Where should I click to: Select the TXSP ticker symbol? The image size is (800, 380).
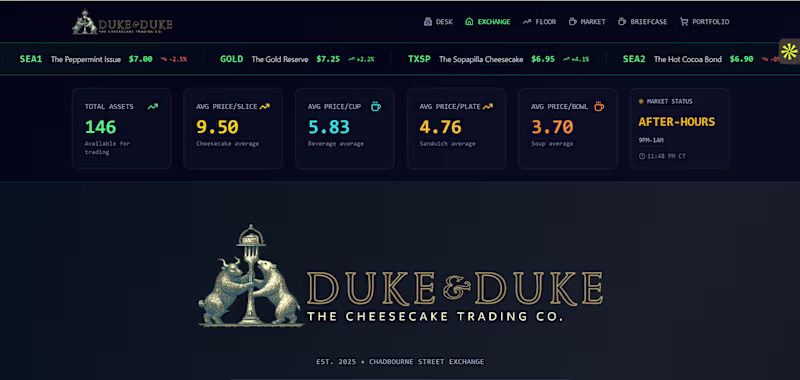pyautogui.click(x=419, y=59)
